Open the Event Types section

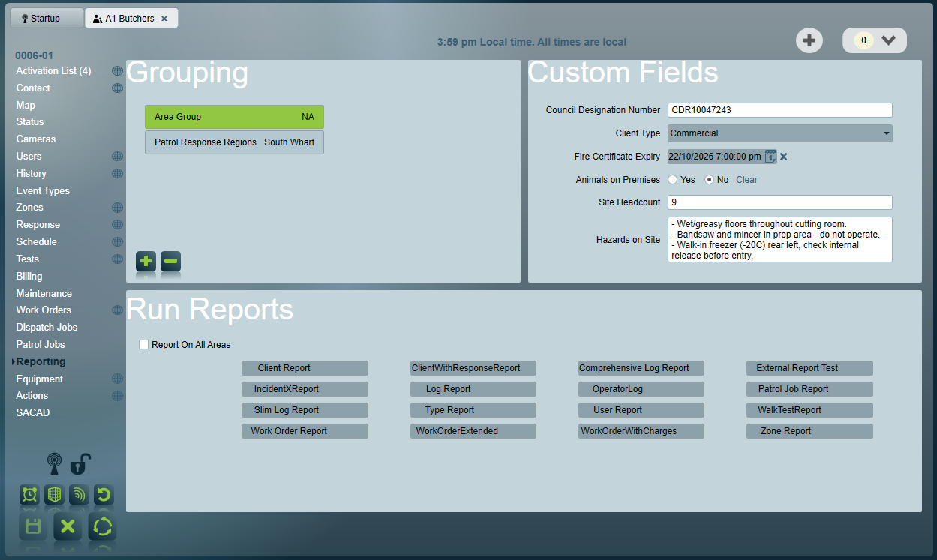(x=43, y=191)
